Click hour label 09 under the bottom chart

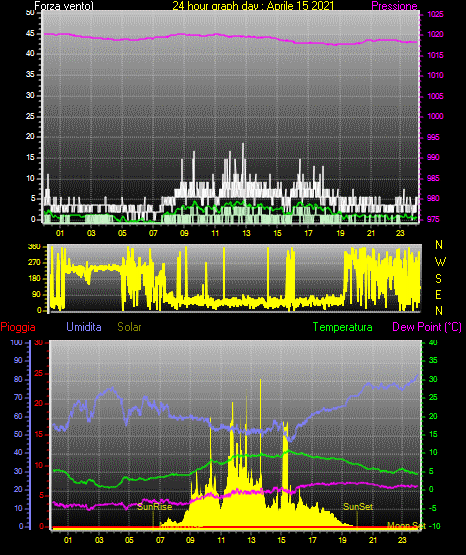190,540
